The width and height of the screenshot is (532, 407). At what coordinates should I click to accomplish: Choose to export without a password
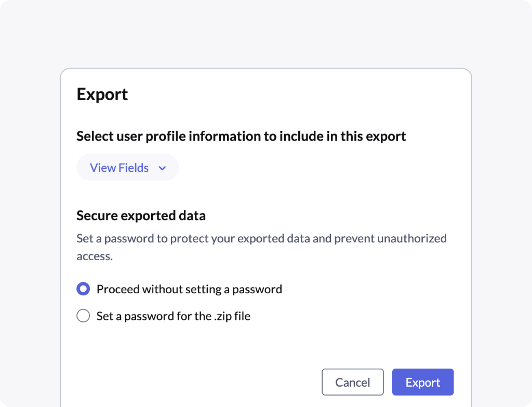(x=83, y=289)
